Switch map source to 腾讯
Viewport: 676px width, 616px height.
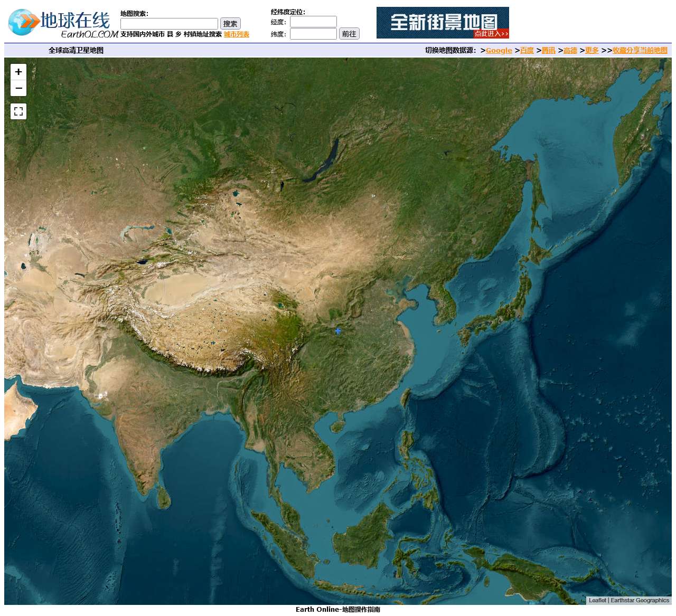[x=549, y=51]
